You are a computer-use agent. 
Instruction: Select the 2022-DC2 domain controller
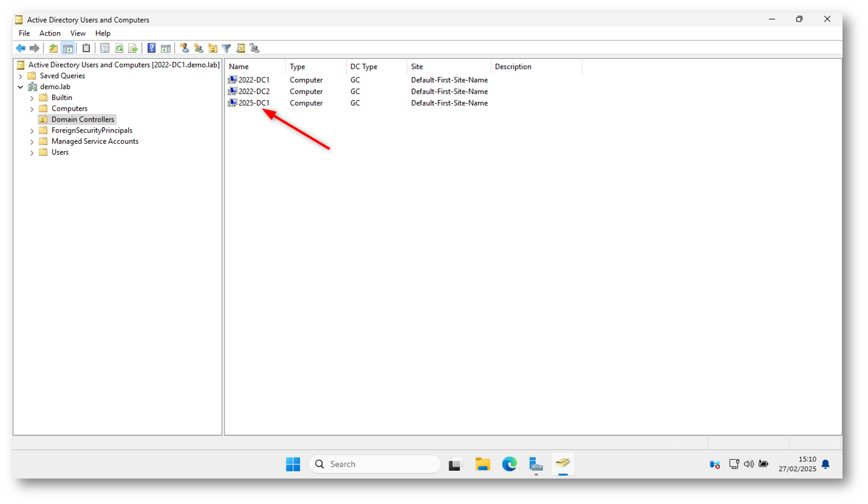coord(254,91)
